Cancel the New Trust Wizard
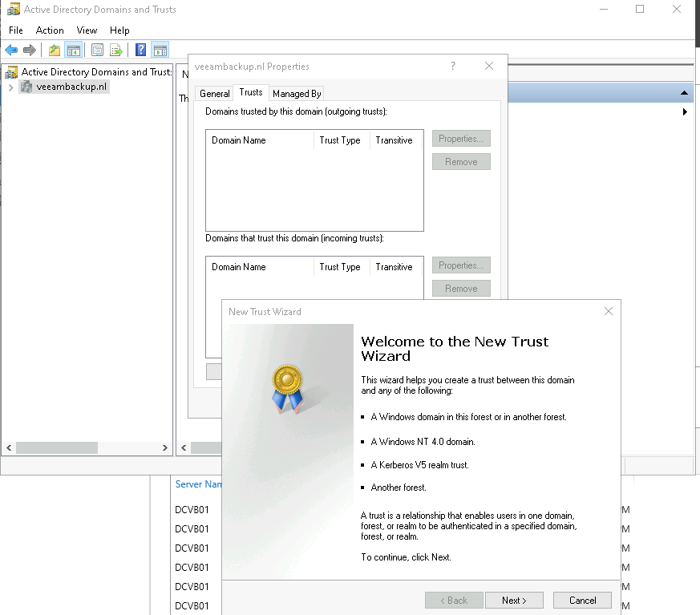This screenshot has width=700, height=615. 582,601
